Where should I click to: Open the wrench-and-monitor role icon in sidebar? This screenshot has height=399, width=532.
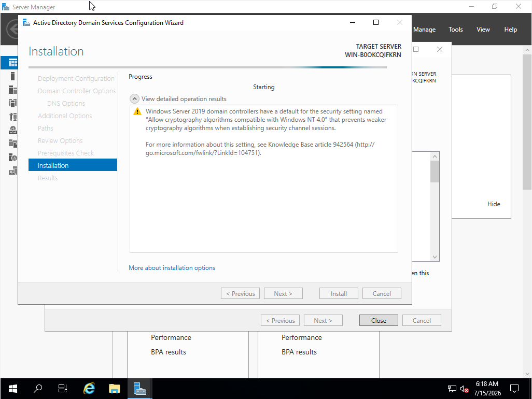(x=12, y=117)
